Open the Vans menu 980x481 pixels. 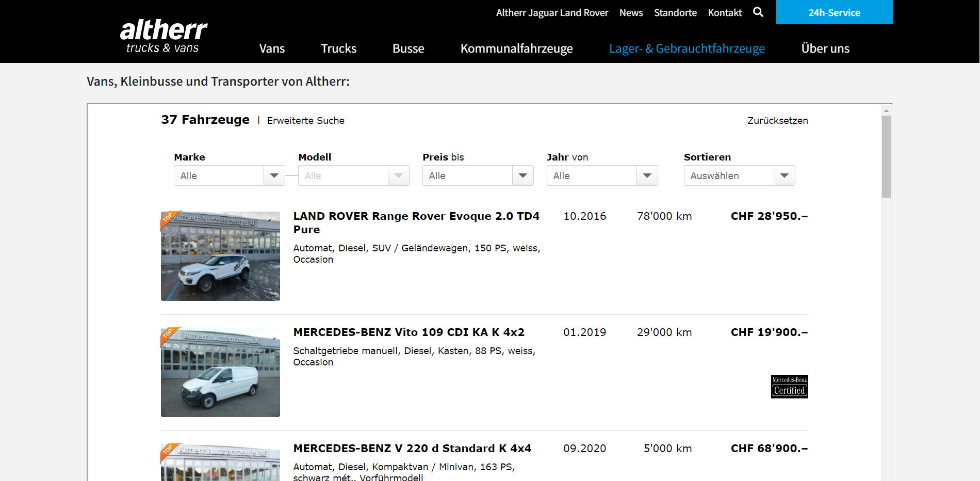(x=272, y=49)
